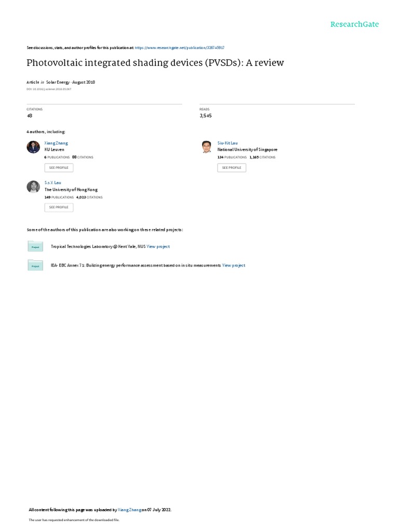The image size is (399, 532).
Task: Click project folder icon for Tropical Technologies Laboratory
Action: [35, 246]
